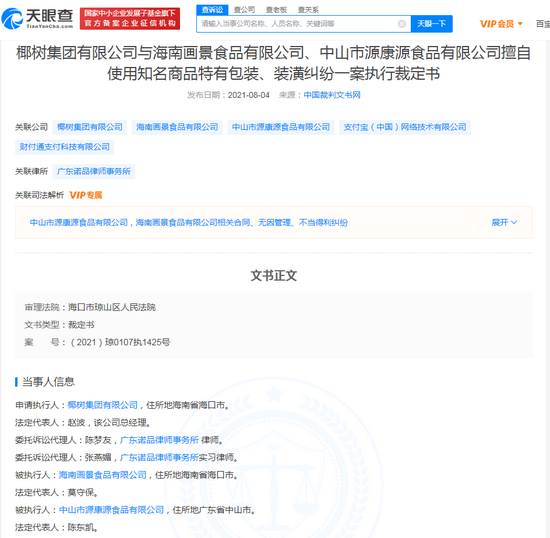550x538 pixels.
Task: Open the 中山市源康源食品有限公司 link under 被执行人
Action: (x=112, y=510)
